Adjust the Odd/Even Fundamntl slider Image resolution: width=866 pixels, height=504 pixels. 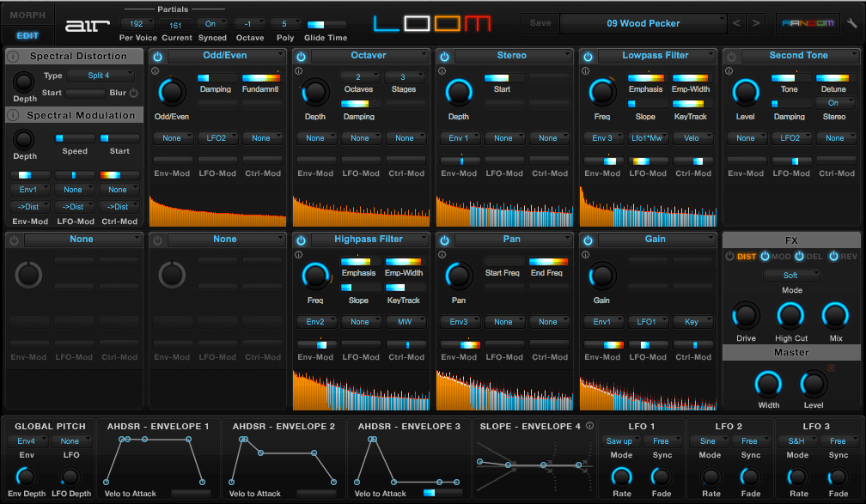pos(260,78)
